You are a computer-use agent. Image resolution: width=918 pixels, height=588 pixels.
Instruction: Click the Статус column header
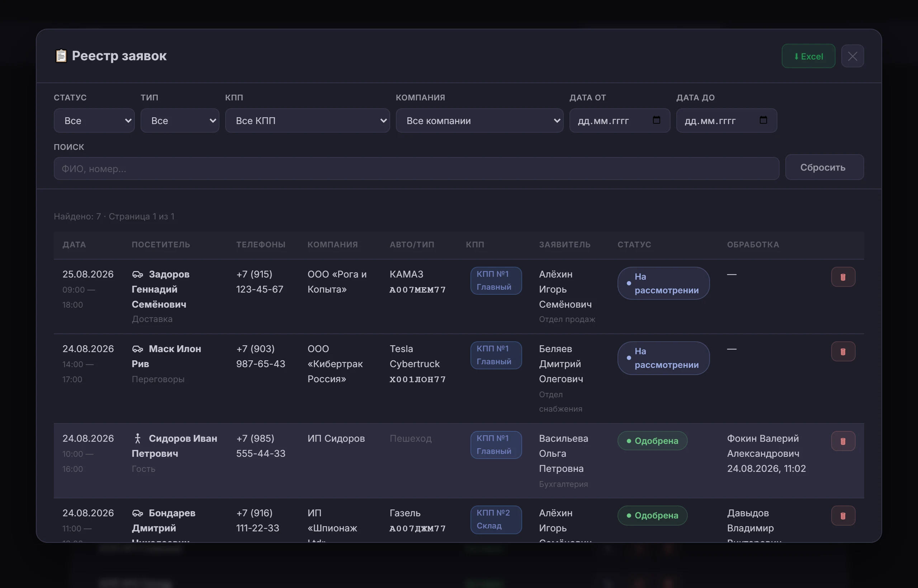634,245
